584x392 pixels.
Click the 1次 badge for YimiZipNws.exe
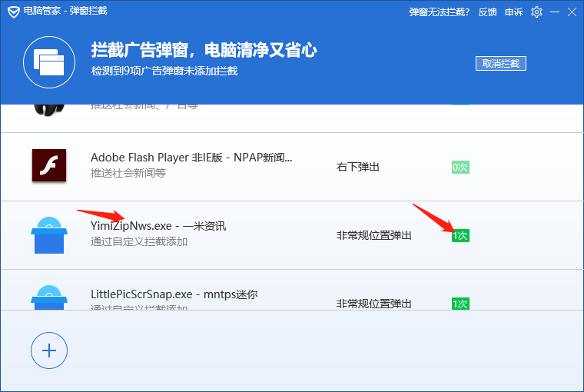pos(460,235)
